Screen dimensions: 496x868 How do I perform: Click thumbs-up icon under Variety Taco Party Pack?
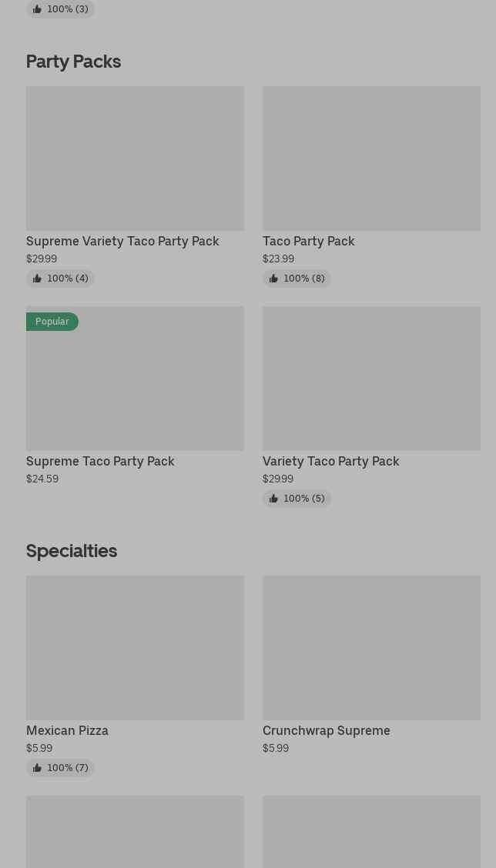pos(273,499)
